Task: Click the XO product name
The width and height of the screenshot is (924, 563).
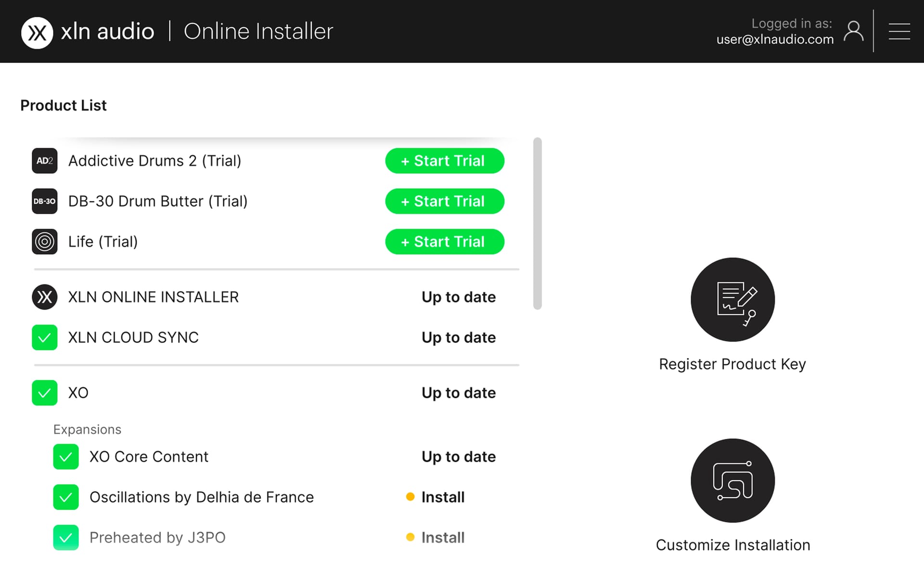Action: click(78, 393)
